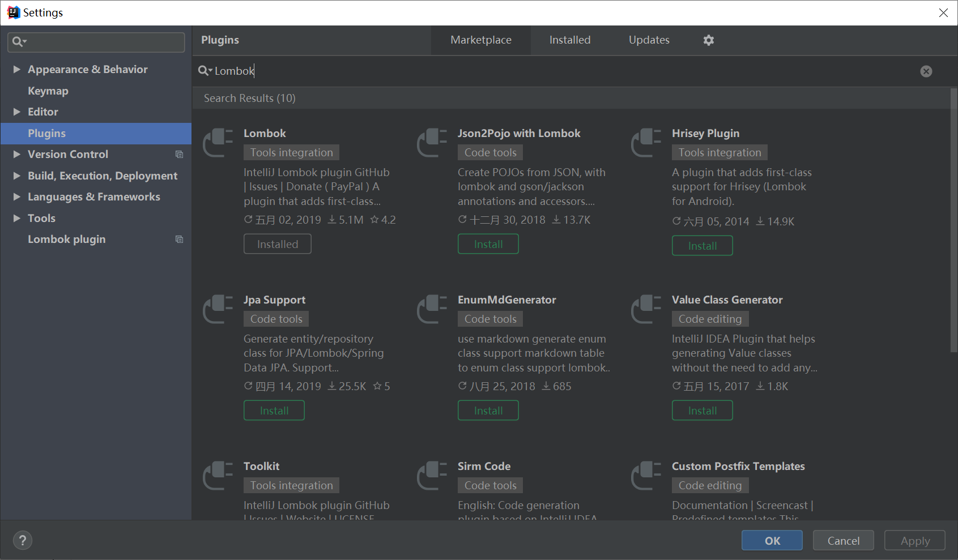Click the Custom Postfix Templates plugin icon
The image size is (958, 560).
(x=646, y=476)
